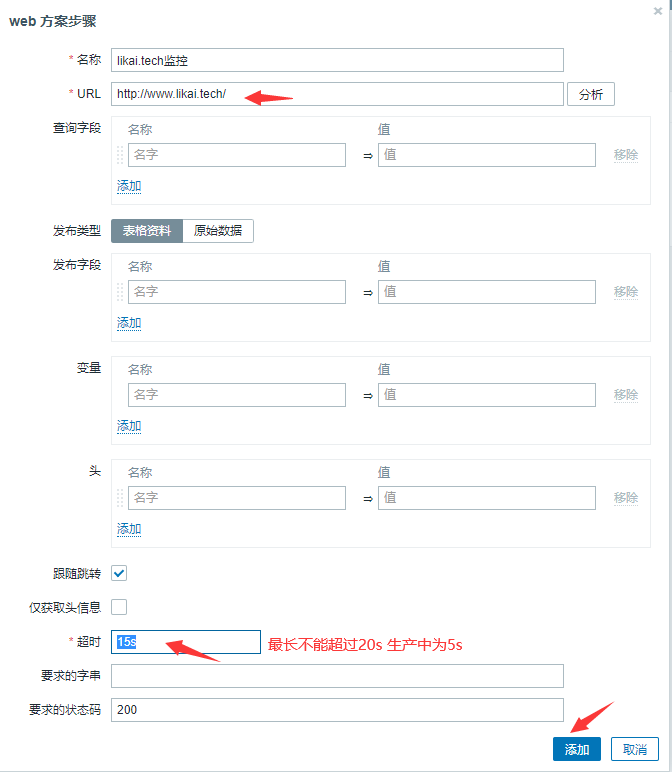Image resolution: width=672 pixels, height=772 pixels.
Task: Click the URL input field
Action: pyautogui.click(x=337, y=94)
